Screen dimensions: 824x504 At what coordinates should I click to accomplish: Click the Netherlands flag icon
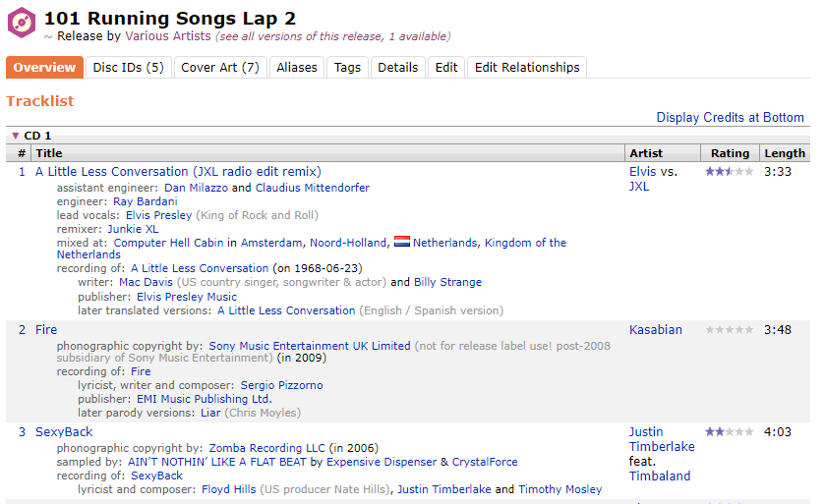pyautogui.click(x=402, y=242)
